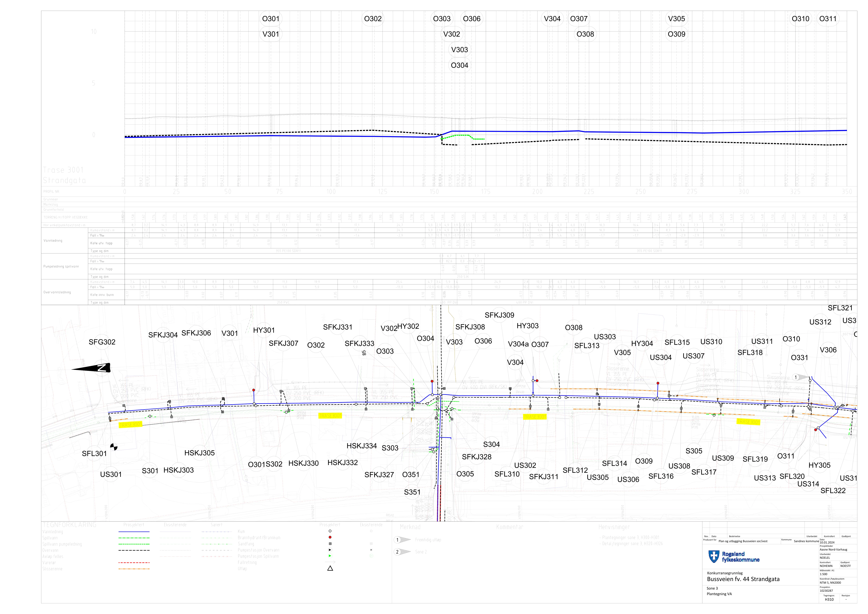Click the US310 callout label
This screenshot has width=868, height=614.
coord(711,342)
